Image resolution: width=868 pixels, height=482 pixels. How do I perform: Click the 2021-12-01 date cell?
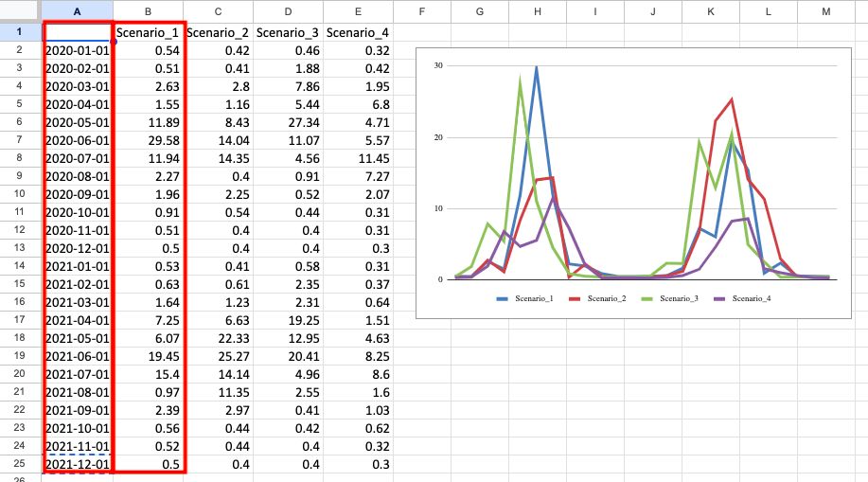point(78,464)
